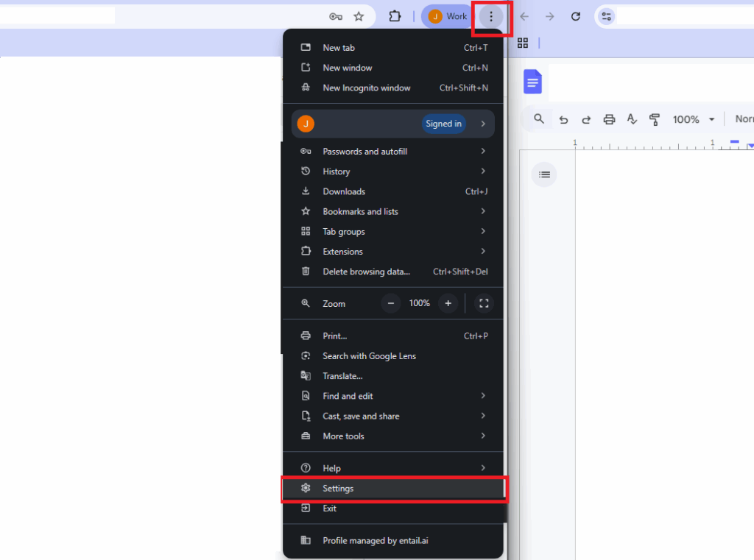This screenshot has width=754, height=560.
Task: Click the redo icon in the Docs toolbar
Action: coord(587,118)
